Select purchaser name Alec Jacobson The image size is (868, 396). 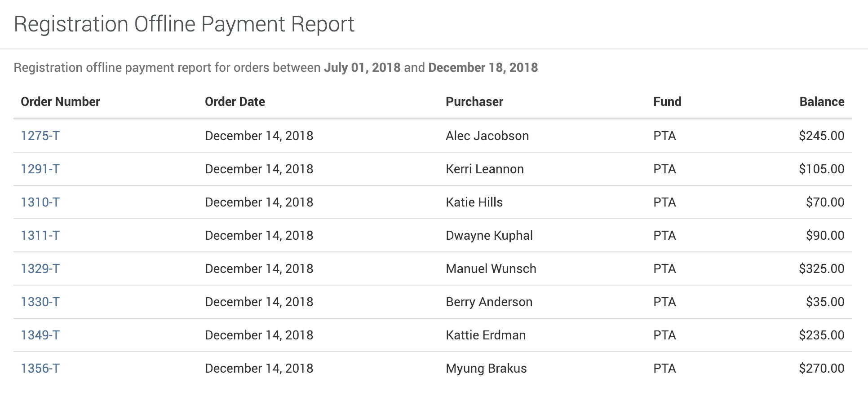point(487,136)
